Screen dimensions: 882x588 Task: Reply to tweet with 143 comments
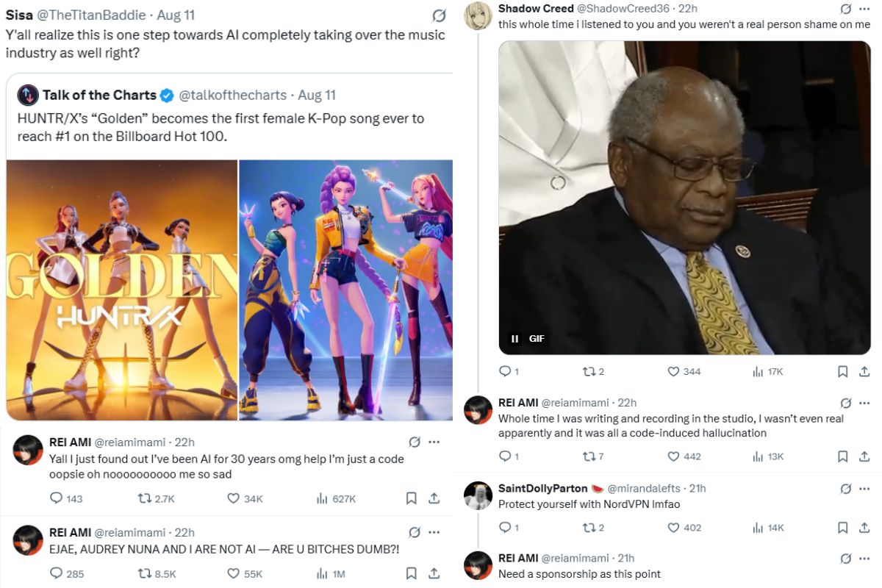[57, 498]
